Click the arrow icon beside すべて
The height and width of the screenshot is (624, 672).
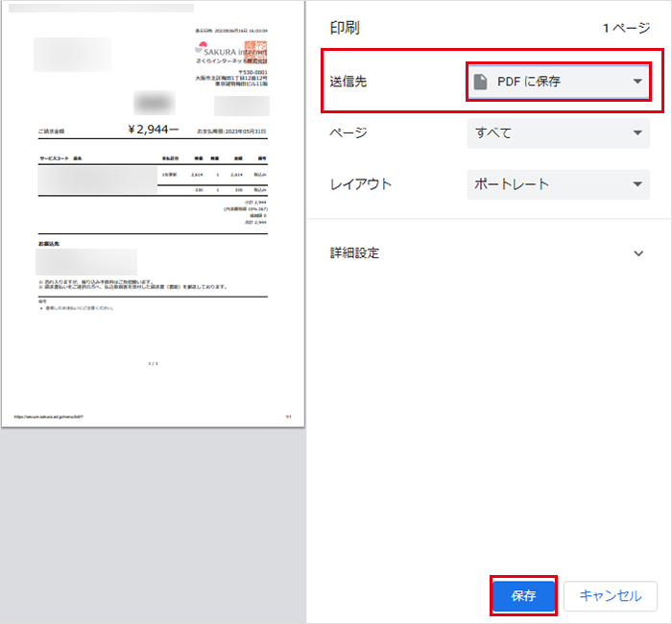click(x=637, y=133)
